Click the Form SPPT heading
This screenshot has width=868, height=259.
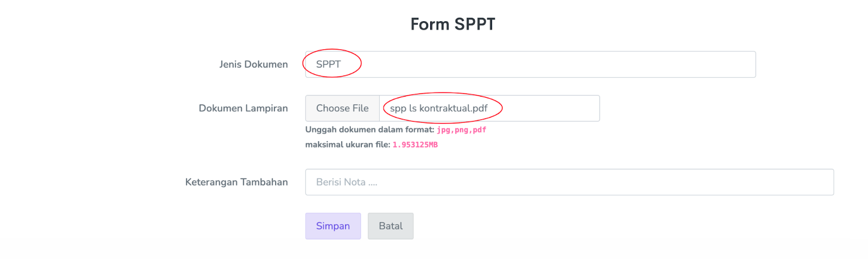tap(452, 24)
